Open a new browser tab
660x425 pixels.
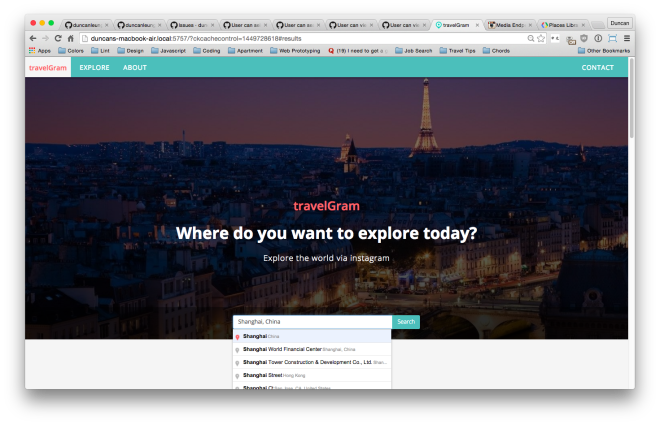pyautogui.click(x=598, y=25)
